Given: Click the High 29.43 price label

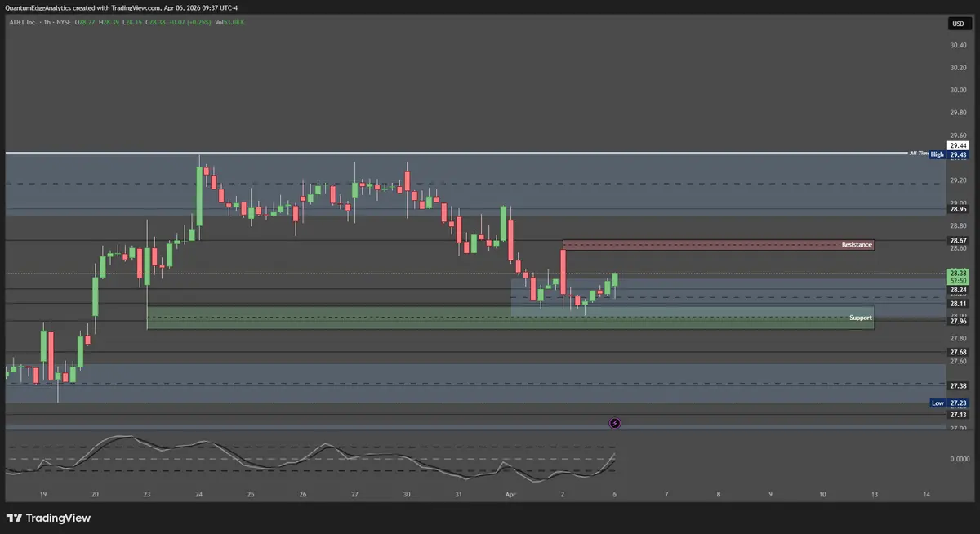Looking at the screenshot, I should (x=948, y=154).
